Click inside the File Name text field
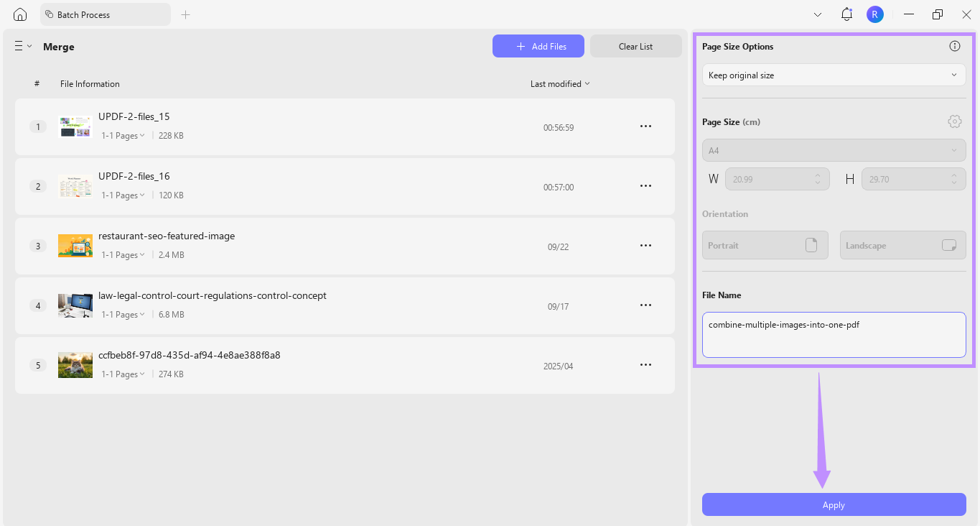980x526 pixels. pyautogui.click(x=833, y=334)
